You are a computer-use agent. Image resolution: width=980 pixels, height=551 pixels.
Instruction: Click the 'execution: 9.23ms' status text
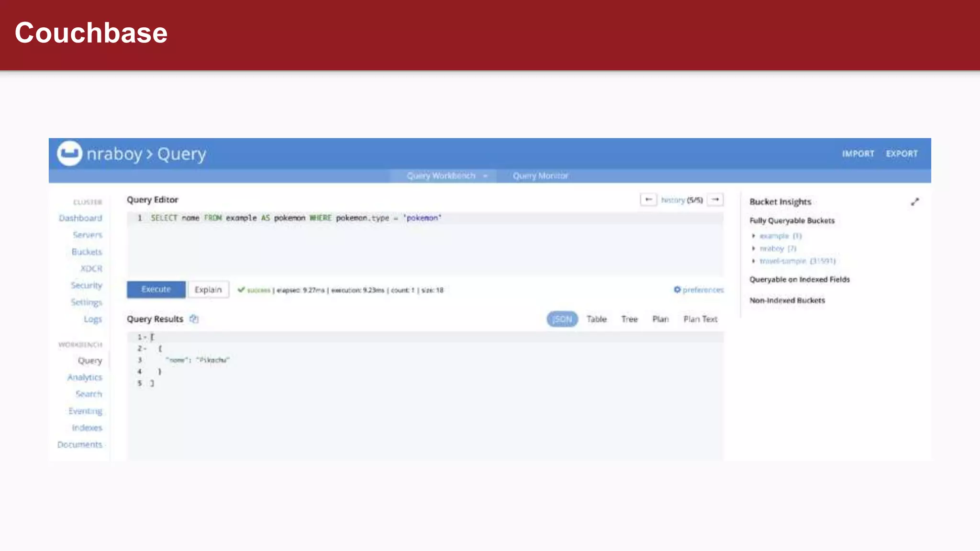(x=357, y=290)
